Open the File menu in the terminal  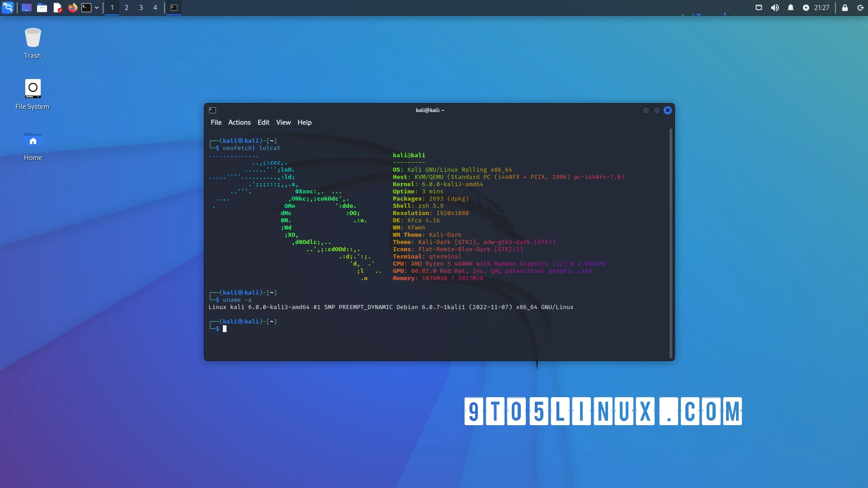pos(216,122)
